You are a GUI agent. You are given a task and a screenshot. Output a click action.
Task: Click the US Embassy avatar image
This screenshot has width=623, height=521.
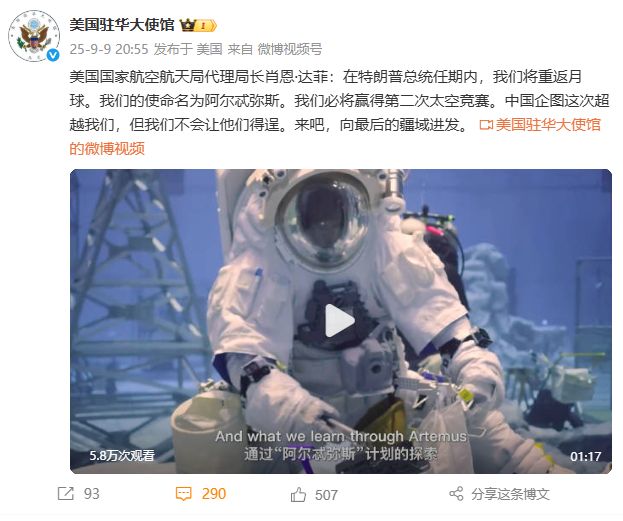pyautogui.click(x=34, y=35)
